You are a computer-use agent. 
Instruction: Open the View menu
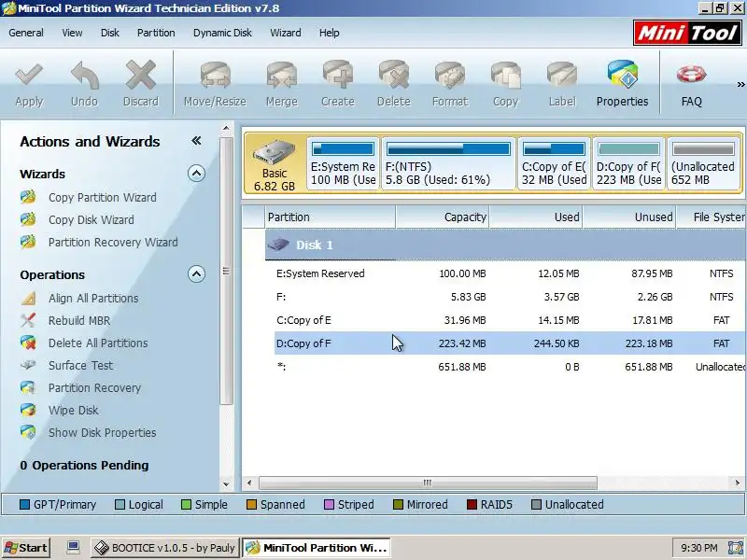point(72,33)
